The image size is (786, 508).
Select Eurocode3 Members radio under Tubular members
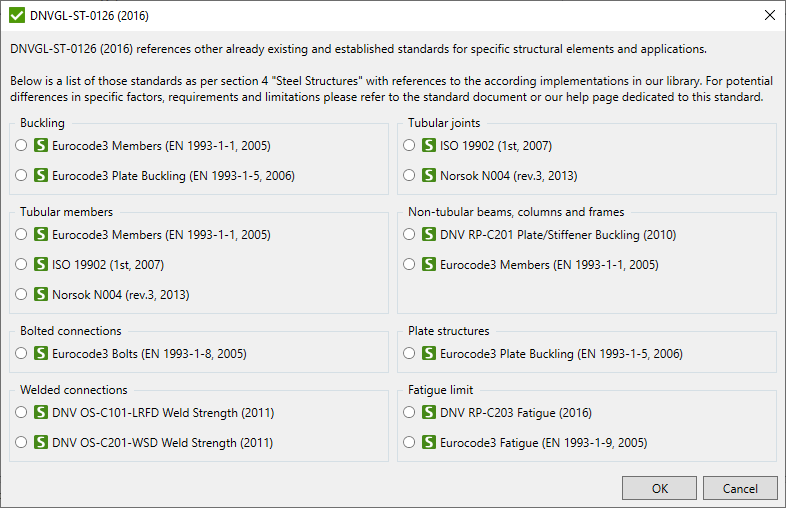pos(22,235)
